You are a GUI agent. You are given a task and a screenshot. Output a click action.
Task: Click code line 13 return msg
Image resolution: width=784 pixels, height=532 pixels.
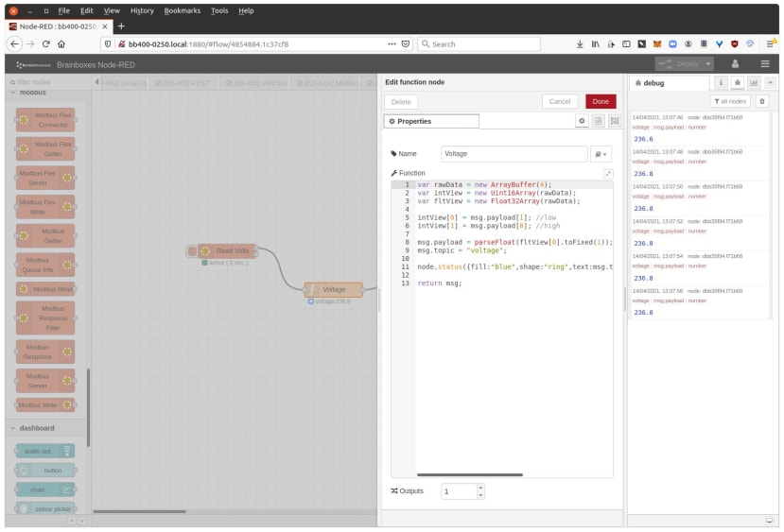point(440,283)
